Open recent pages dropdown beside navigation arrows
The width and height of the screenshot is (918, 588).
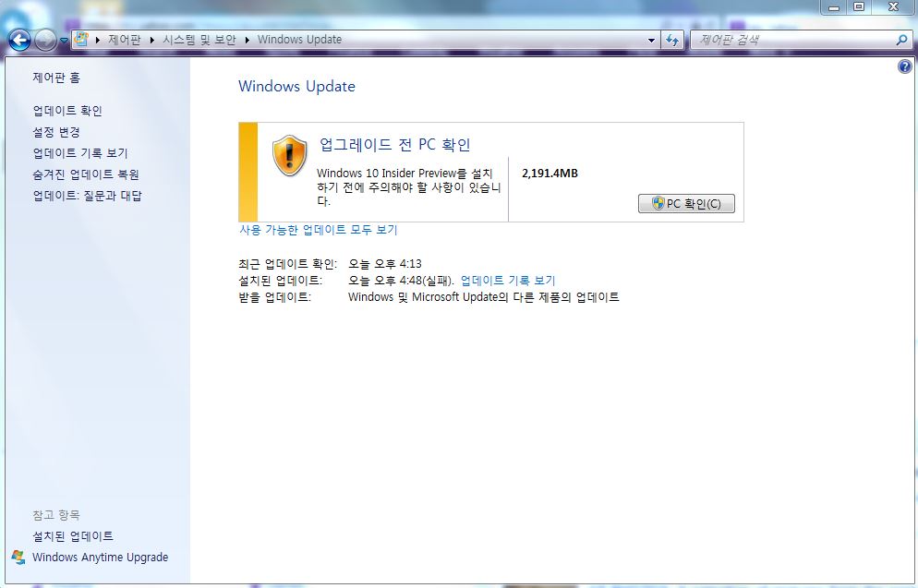(x=64, y=41)
